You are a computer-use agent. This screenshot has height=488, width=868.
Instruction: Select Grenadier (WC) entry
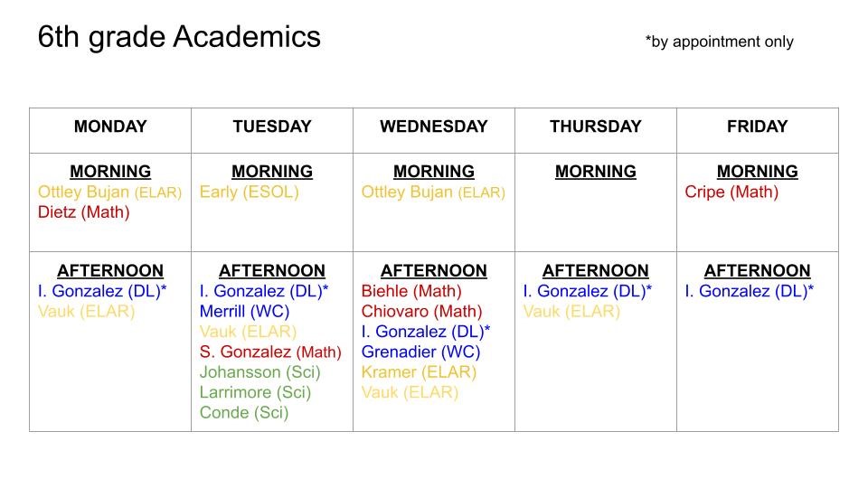(420, 352)
